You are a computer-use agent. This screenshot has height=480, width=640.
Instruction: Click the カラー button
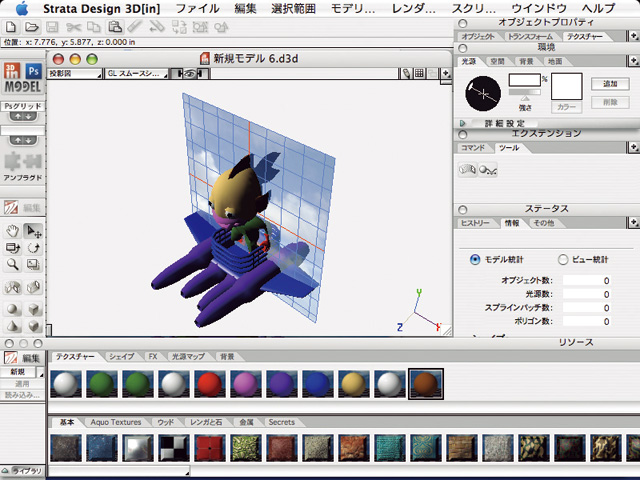[x=566, y=107]
